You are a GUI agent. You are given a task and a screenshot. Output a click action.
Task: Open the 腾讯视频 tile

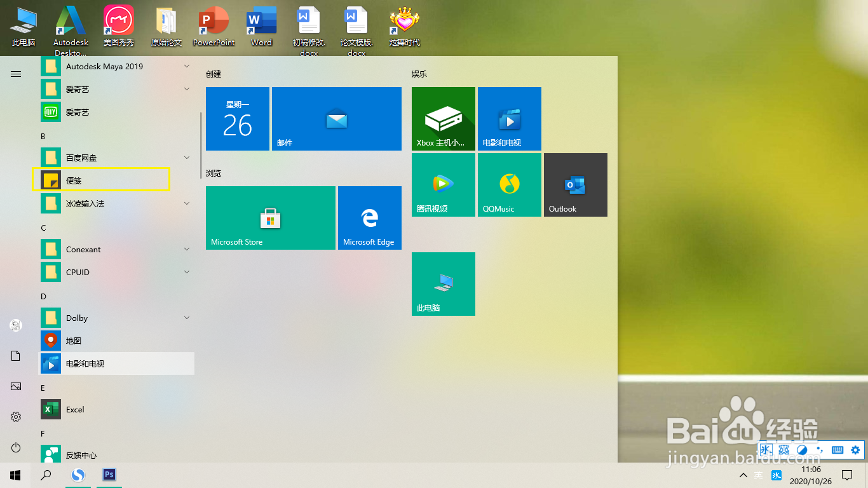click(444, 185)
